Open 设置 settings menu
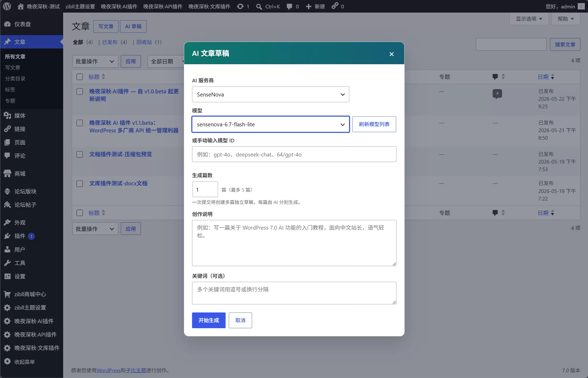This screenshot has height=378, width=588. [x=31, y=276]
